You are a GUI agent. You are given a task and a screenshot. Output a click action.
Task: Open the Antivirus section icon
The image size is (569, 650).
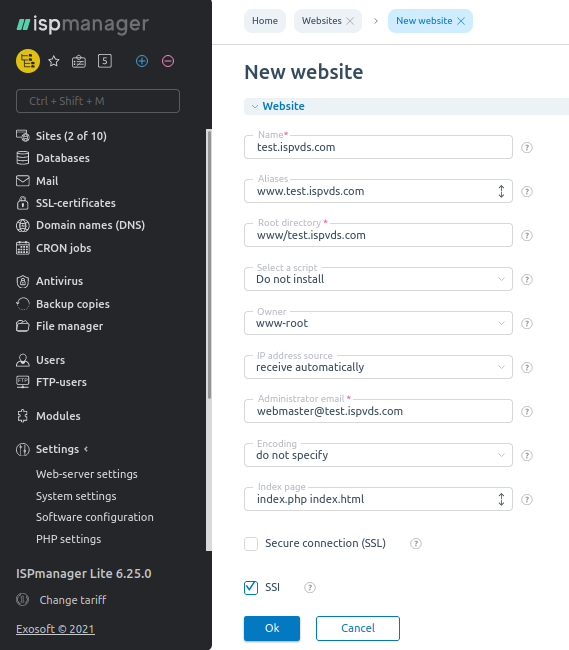[x=23, y=281]
